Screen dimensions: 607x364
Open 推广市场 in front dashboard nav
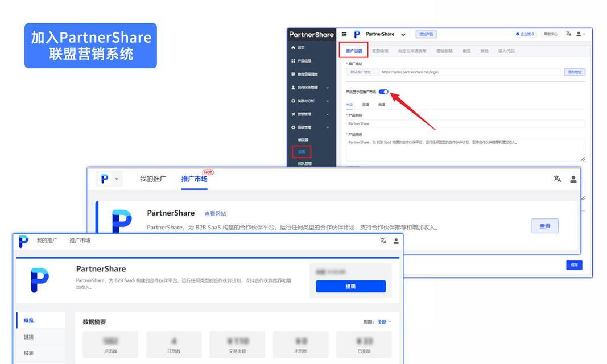pyautogui.click(x=80, y=241)
